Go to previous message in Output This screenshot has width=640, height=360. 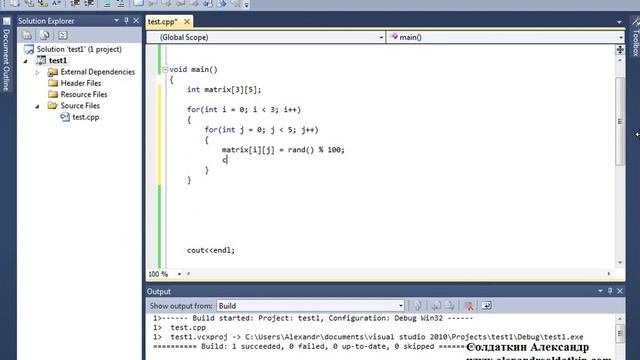click(x=436, y=305)
